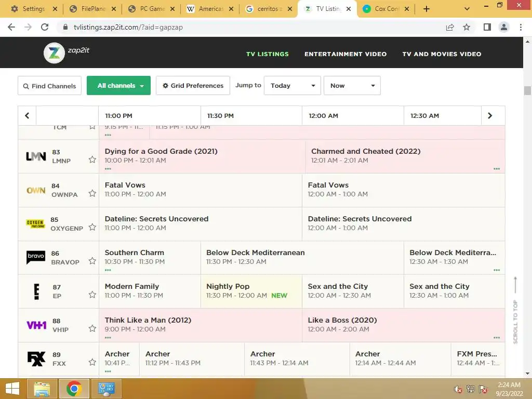Favorite the OXYGENP channel star
Viewport: 532px width, 399px height.
pyautogui.click(x=92, y=227)
